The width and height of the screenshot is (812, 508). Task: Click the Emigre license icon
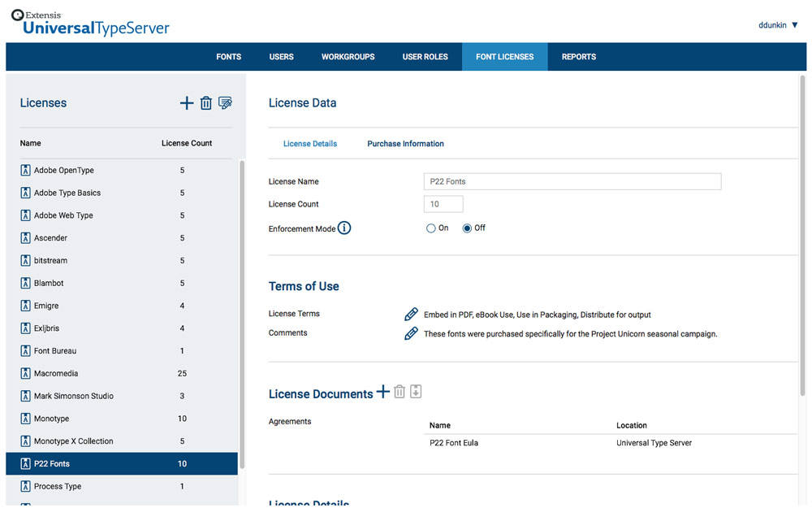(x=25, y=306)
